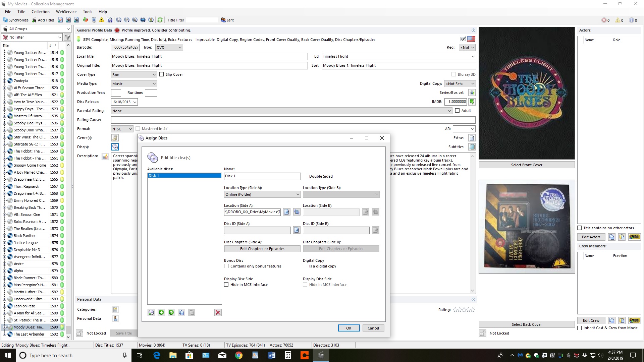Open the Location Type (Side A) dropdown
Image resolution: width=644 pixels, height=362 pixels.
(x=262, y=194)
